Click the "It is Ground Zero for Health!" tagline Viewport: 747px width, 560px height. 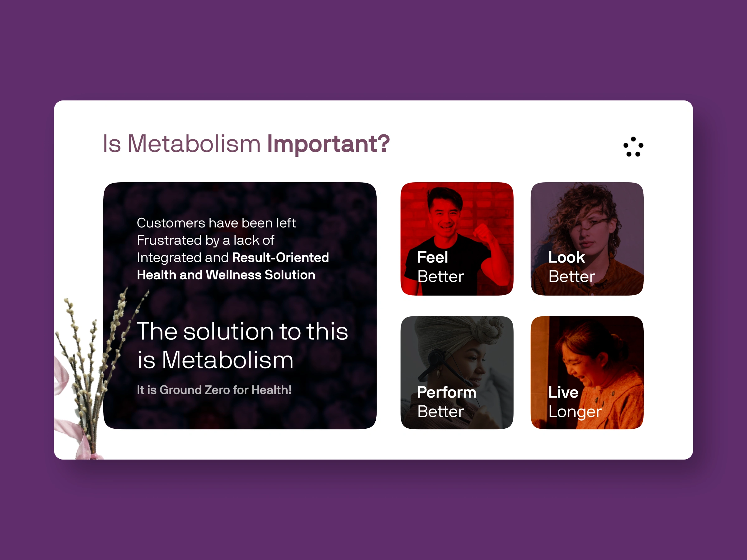click(x=214, y=390)
